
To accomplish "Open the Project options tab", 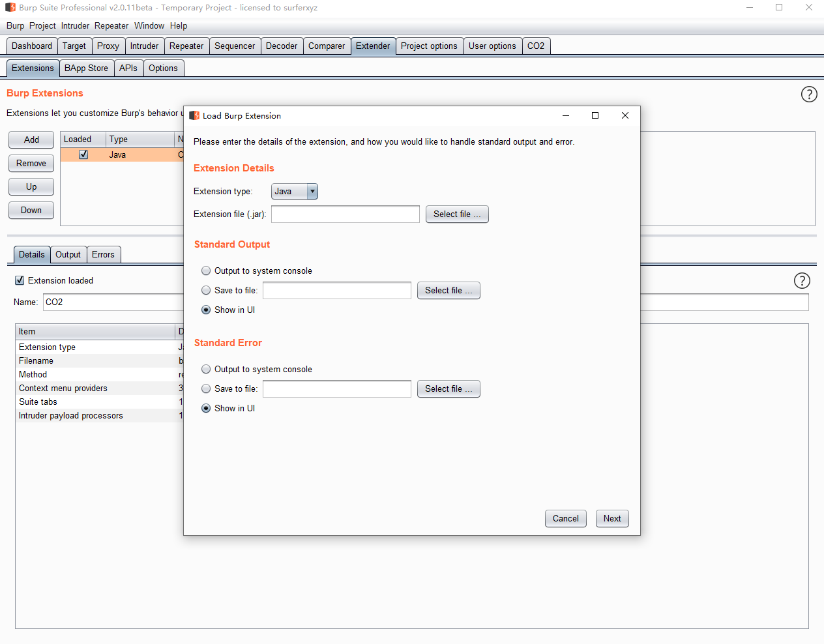I will click(429, 46).
